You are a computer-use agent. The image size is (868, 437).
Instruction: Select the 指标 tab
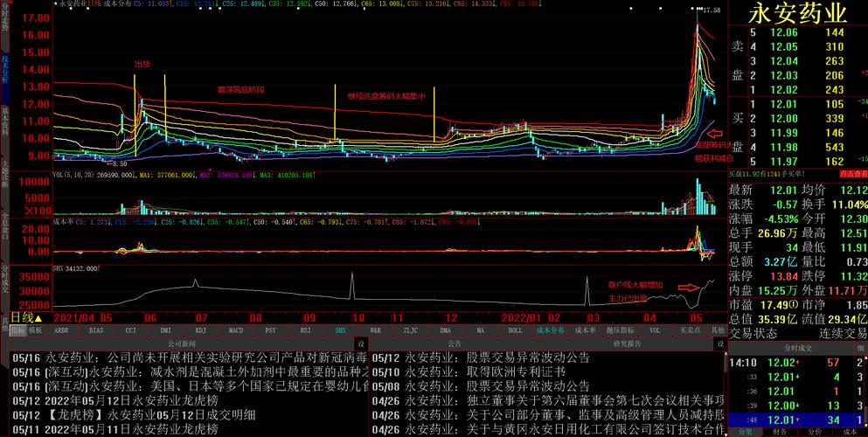point(17,330)
